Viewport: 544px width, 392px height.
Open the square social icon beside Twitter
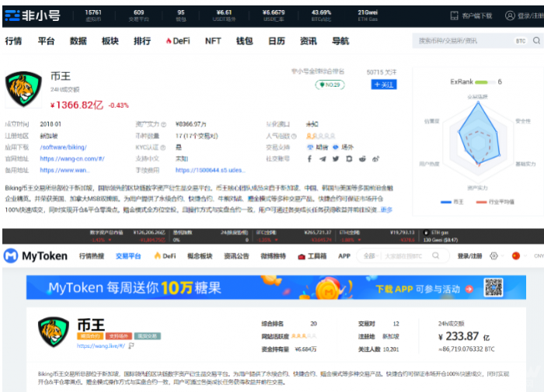[349, 159]
